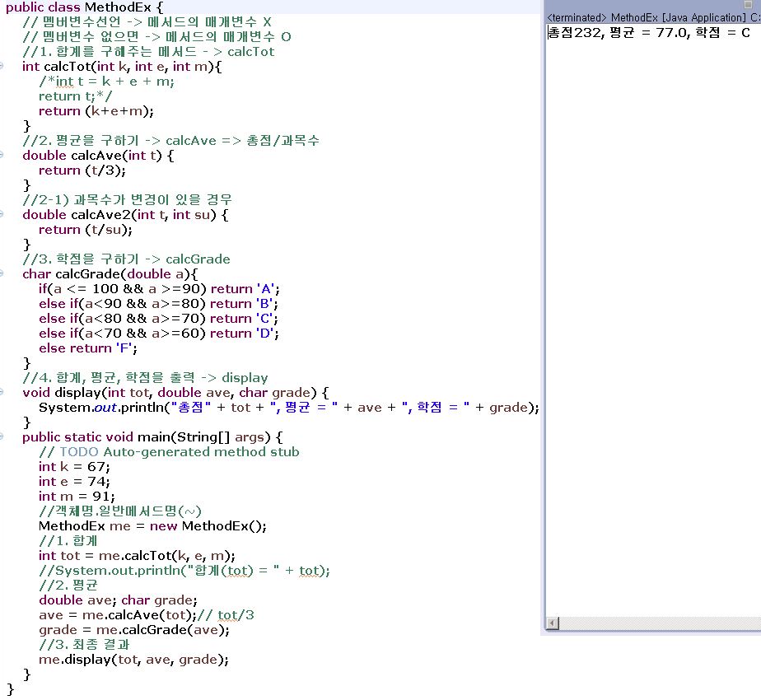Image resolution: width=761 pixels, height=700 pixels.
Task: Click the 'int k = 67;' line
Action: tap(74, 466)
